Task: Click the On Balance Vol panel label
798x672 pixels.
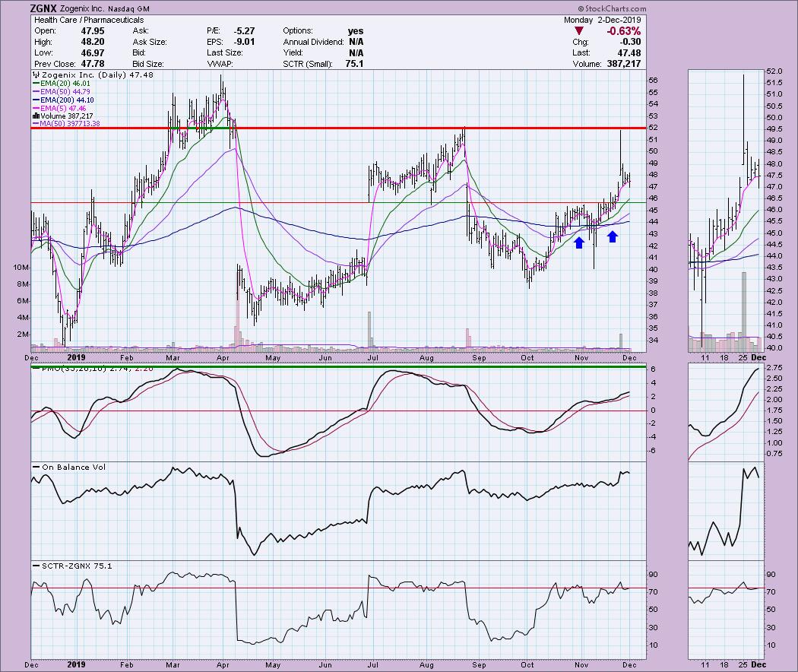Action: 69,467
